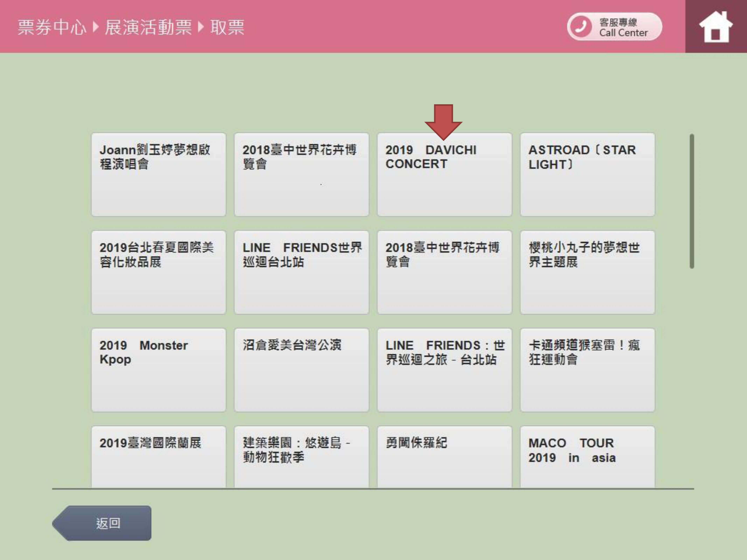Screen dimensions: 747x560
Task: Select 2019台北春夏國際美容化妝品展
Action: point(158,272)
